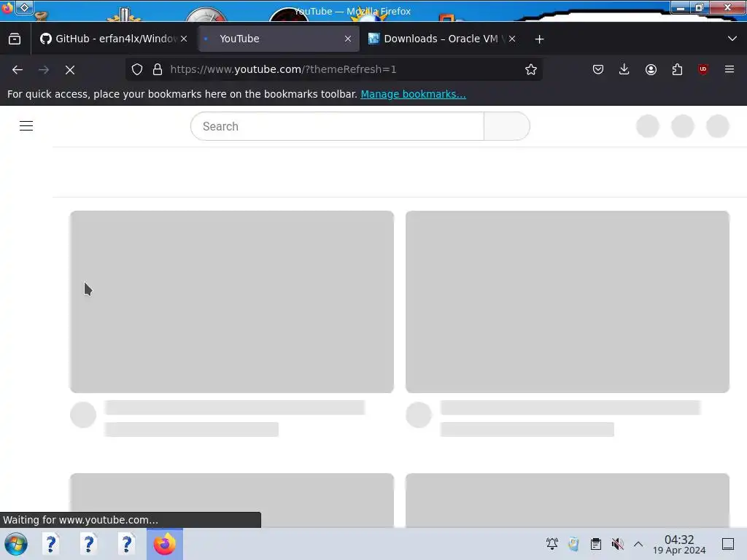The height and width of the screenshot is (560, 747).
Task: Click the first loading video thumbnail
Action: point(232,302)
